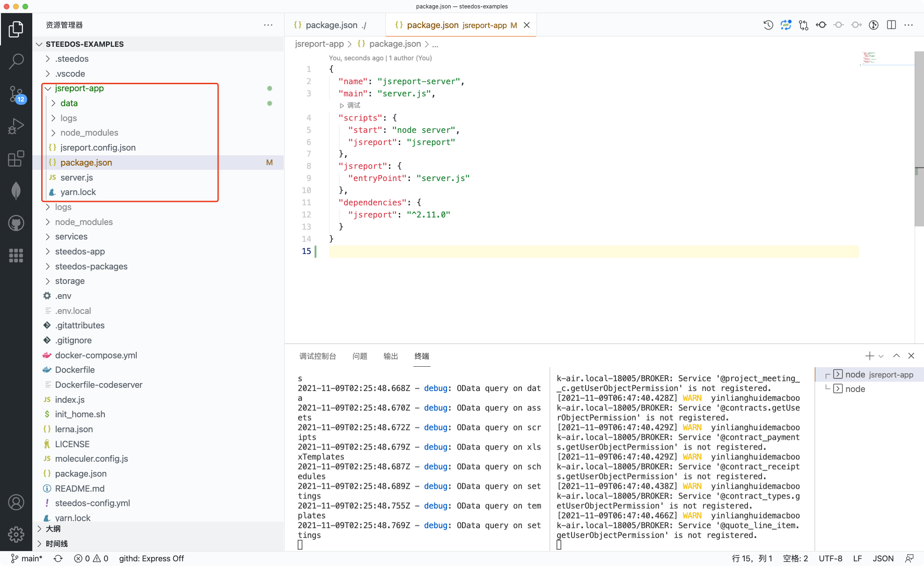Open the MongoDB leaf icon view
The height and width of the screenshot is (566, 924).
pos(16,191)
